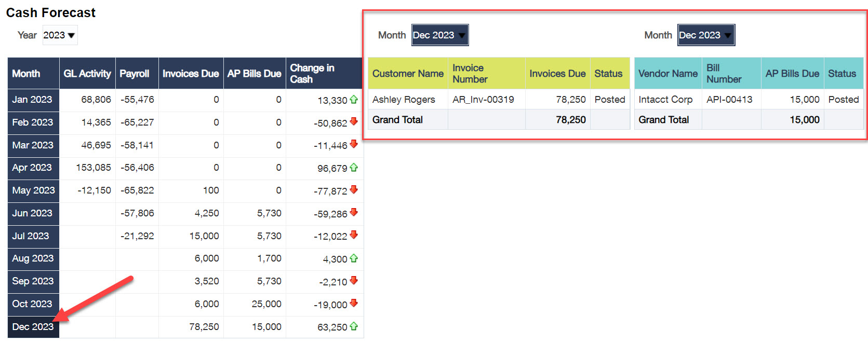Click green up arrow for Dec 2023
Screen dimensions: 868x343
(354, 326)
